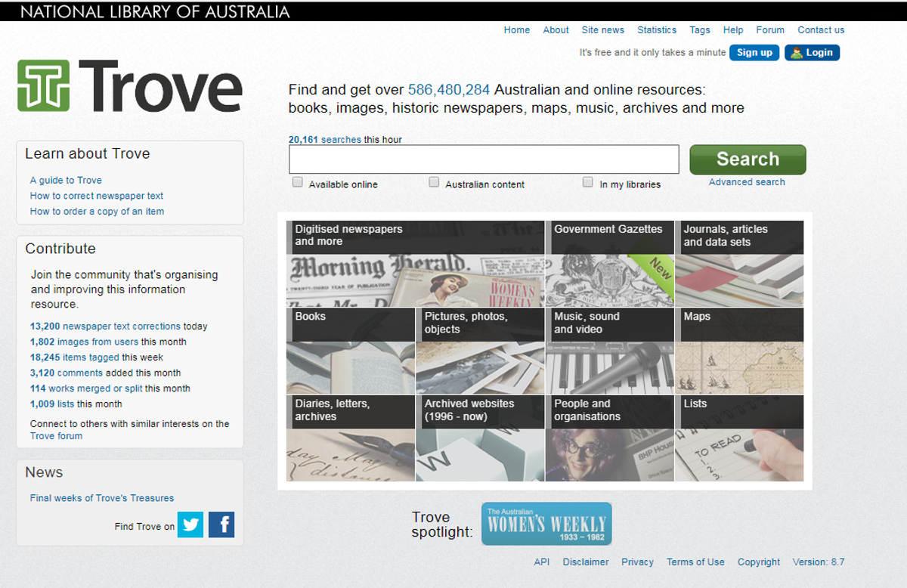Screen dimensions: 907x588
Task: Go to Home in top navigation
Action: [x=517, y=30]
